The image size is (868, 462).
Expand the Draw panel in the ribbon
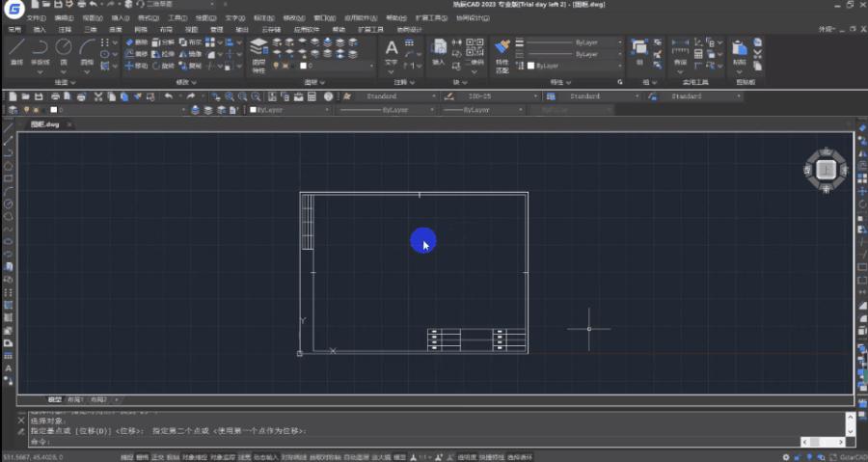click(x=66, y=82)
